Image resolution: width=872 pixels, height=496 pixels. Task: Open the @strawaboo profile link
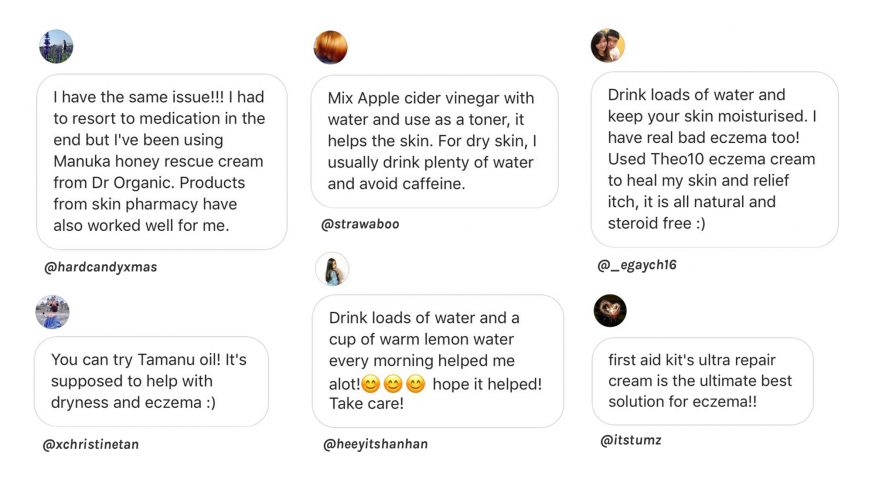(360, 224)
